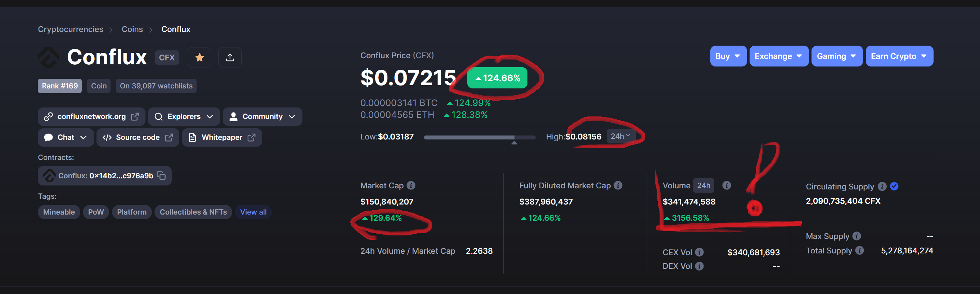Toggle the watchlist star for Conflux
The image size is (980, 294).
(x=199, y=58)
